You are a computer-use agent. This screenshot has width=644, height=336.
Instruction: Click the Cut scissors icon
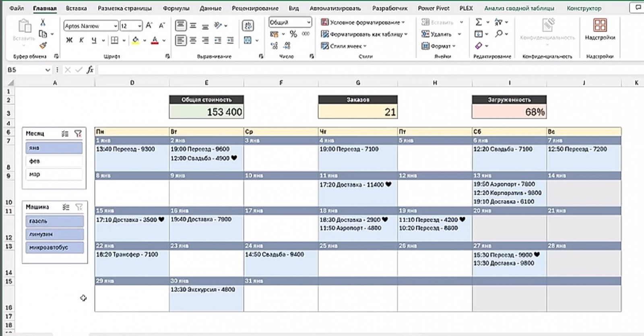(x=43, y=23)
